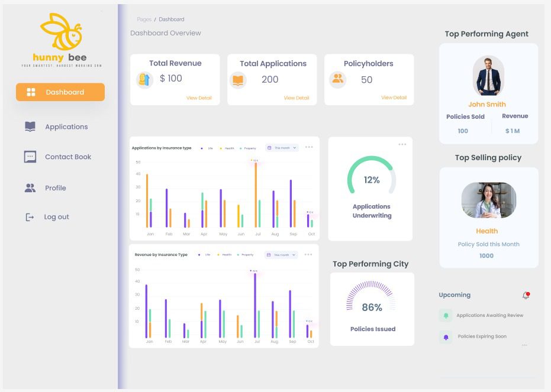Click the Total Revenue card icon

click(144, 80)
